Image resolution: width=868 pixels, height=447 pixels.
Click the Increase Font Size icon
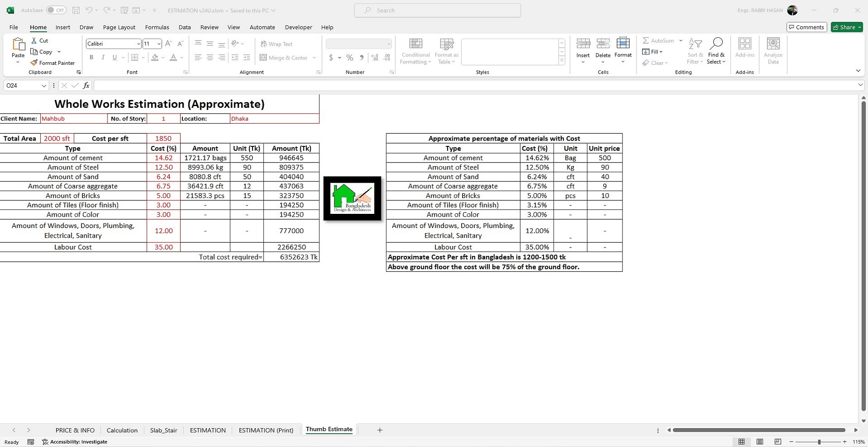coord(168,43)
